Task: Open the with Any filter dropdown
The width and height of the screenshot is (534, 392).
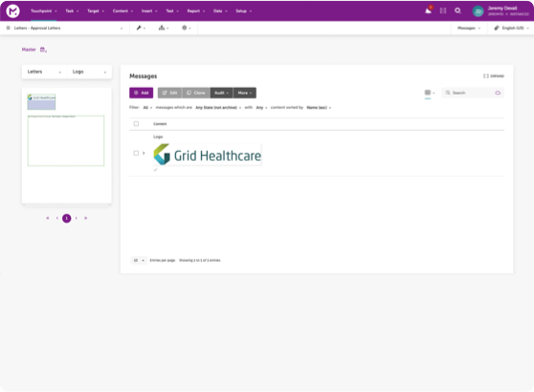Action: click(261, 107)
